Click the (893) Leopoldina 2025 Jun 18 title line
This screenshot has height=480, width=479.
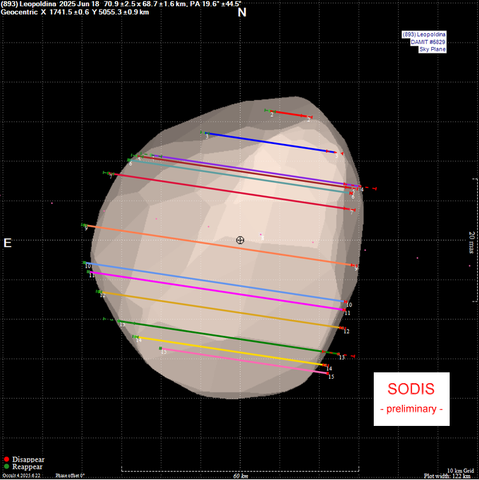pos(121,4)
